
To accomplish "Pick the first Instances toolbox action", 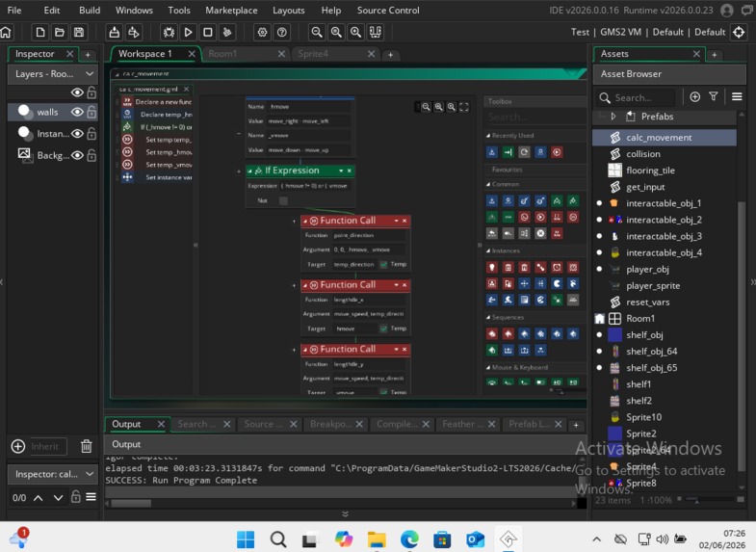I will pyautogui.click(x=492, y=268).
